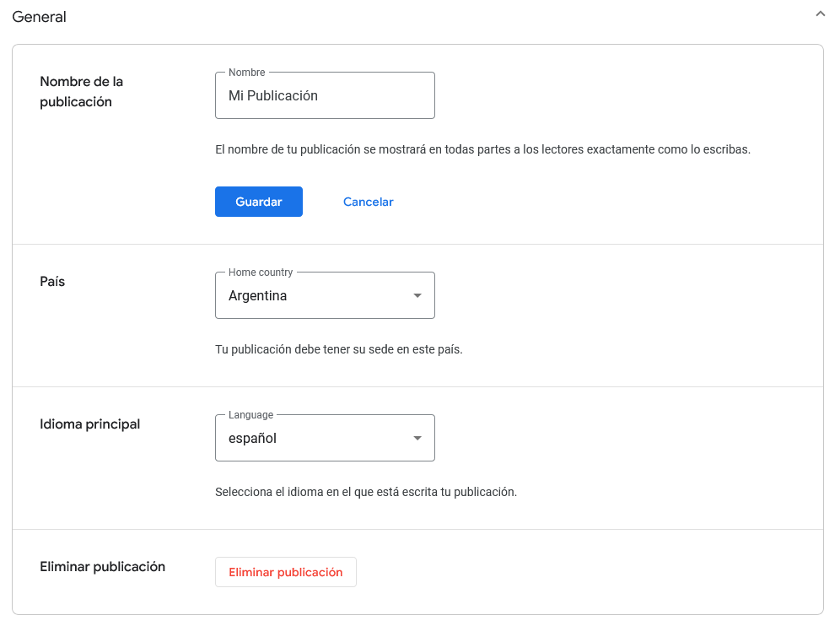Click the Home country dropdown arrow icon

417,296
